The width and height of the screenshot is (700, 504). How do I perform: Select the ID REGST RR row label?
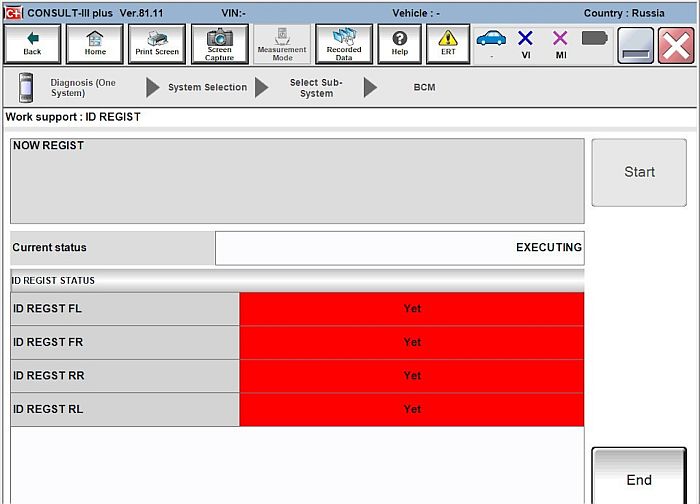pos(125,376)
